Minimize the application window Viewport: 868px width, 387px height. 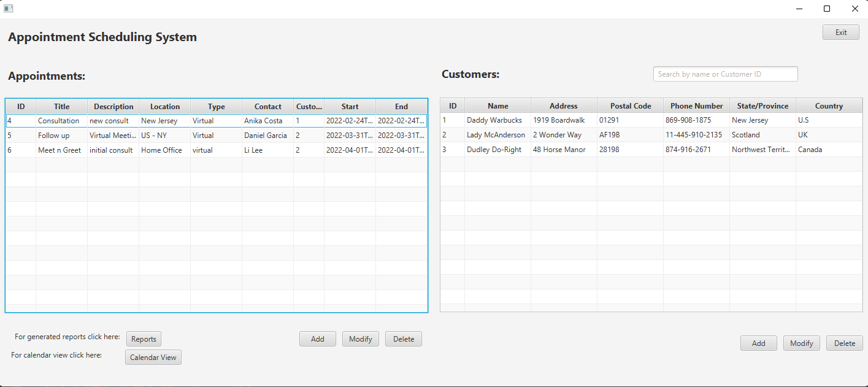coord(799,9)
